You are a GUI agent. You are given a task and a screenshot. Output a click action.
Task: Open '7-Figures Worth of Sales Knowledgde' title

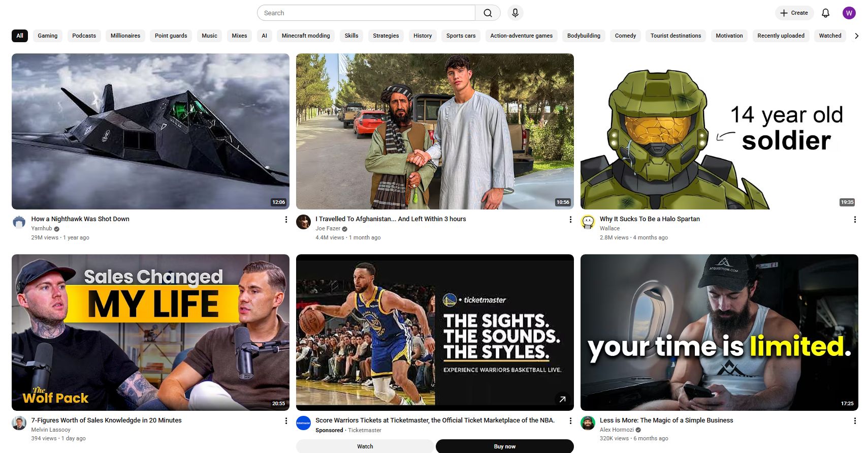tap(106, 420)
